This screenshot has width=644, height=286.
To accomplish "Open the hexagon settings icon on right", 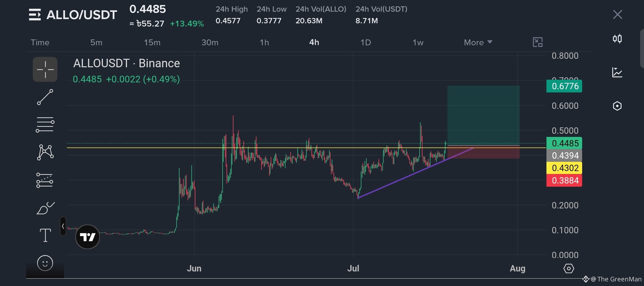I will 617,106.
